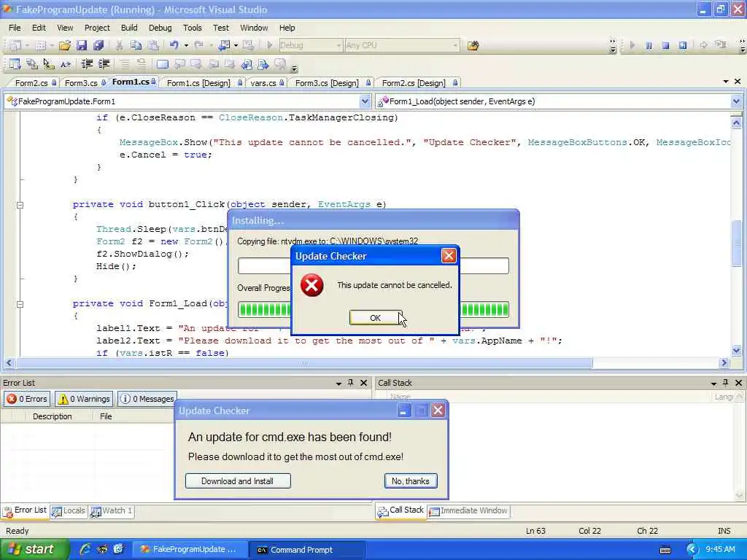Click the Save All toolbar icon
Image resolution: width=747 pixels, height=560 pixels.
click(x=98, y=45)
